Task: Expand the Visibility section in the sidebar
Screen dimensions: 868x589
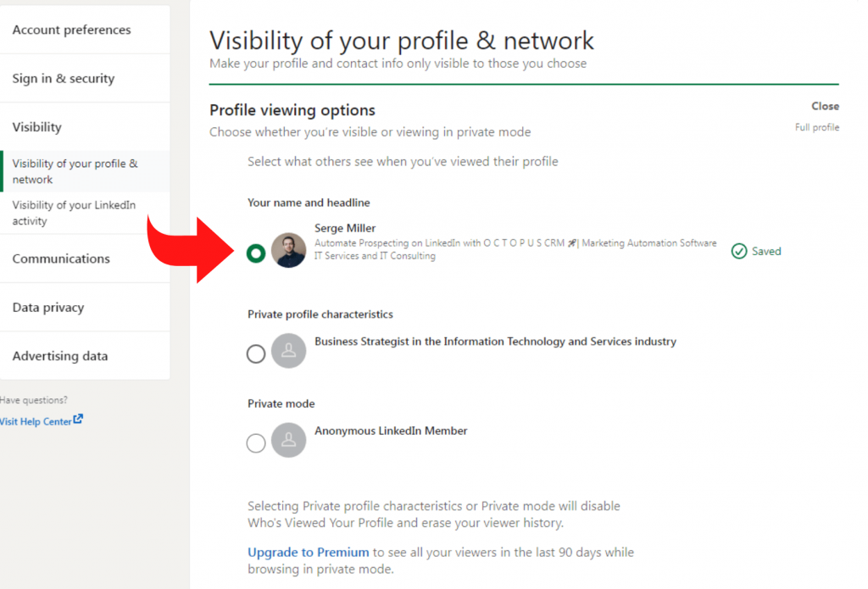Action: (x=36, y=125)
